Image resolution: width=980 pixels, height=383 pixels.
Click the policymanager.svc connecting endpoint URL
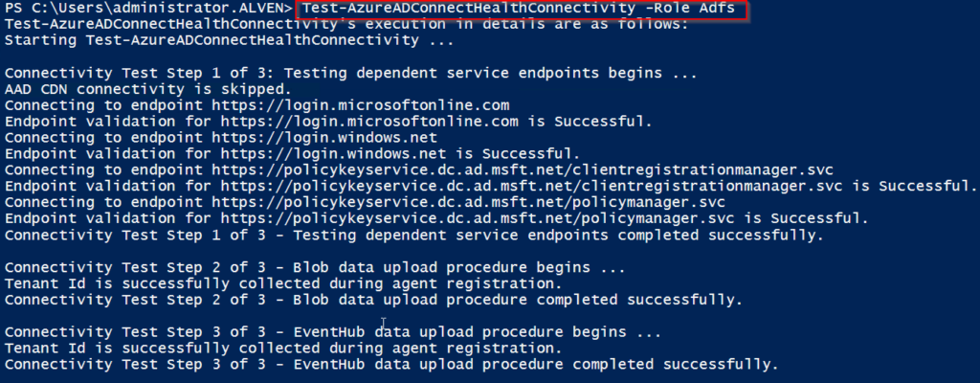[x=469, y=203]
